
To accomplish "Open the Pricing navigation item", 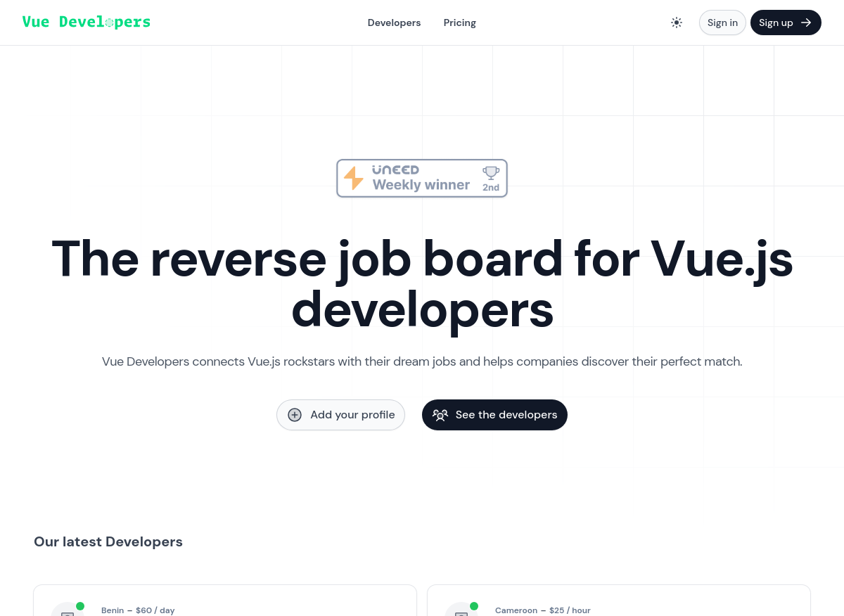I will click(x=459, y=23).
